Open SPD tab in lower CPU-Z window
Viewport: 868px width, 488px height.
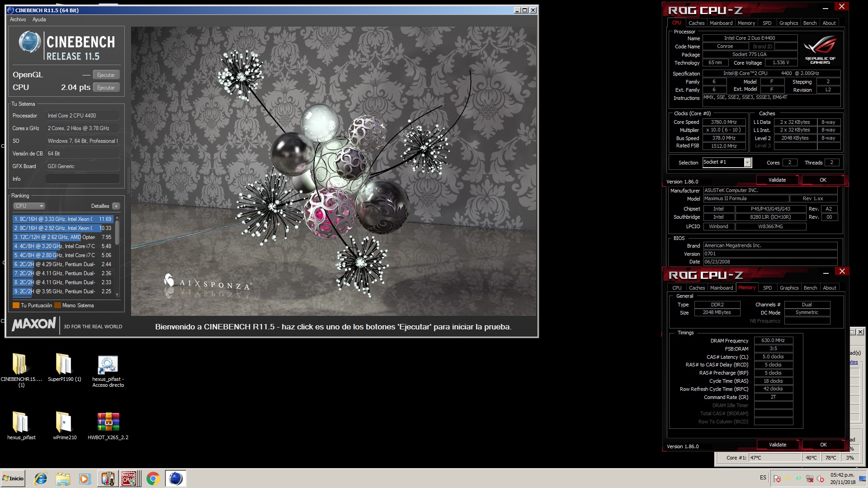pos(767,288)
